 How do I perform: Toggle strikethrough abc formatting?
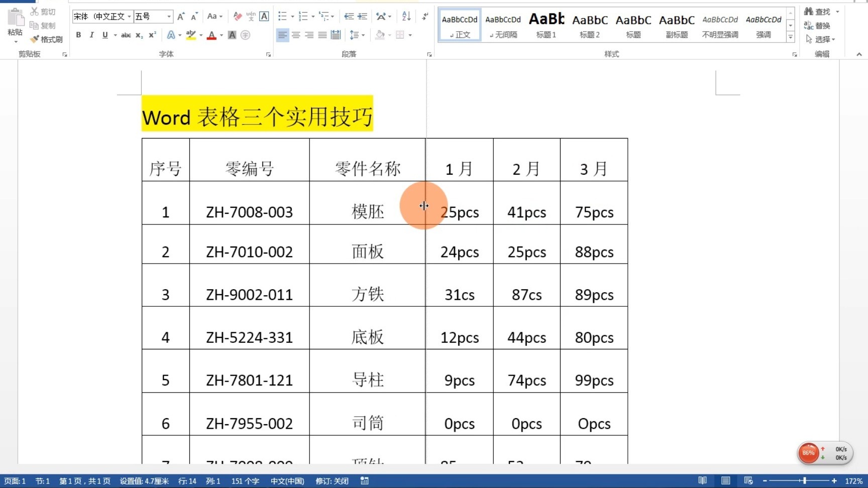[126, 35]
